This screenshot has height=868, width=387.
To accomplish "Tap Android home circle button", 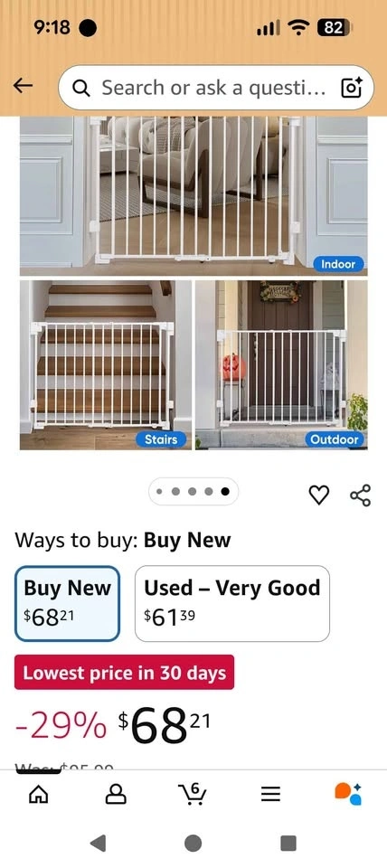I will [193, 843].
